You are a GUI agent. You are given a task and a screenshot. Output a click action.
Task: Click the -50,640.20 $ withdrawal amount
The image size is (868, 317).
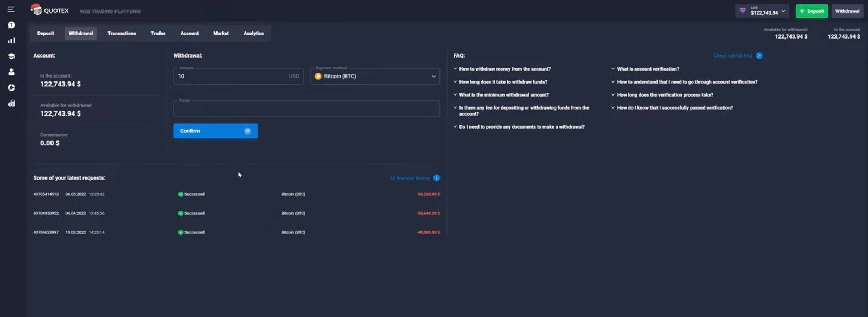point(428,213)
